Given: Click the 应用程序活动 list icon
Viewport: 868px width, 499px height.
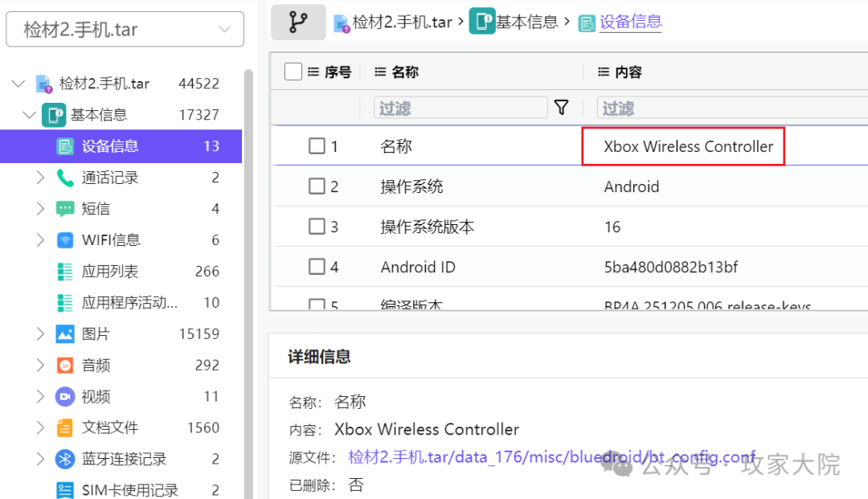Looking at the screenshot, I should [65, 303].
